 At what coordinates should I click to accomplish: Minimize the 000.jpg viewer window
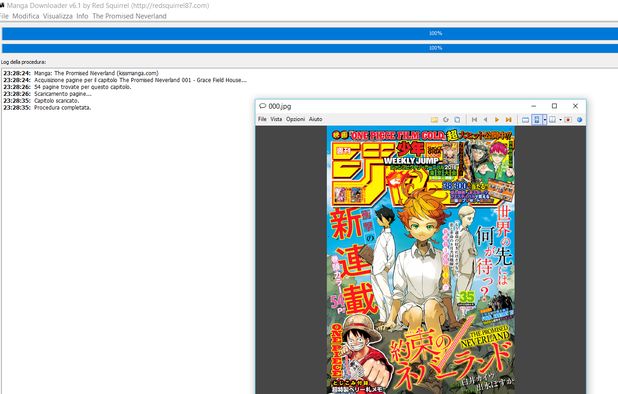pos(534,106)
